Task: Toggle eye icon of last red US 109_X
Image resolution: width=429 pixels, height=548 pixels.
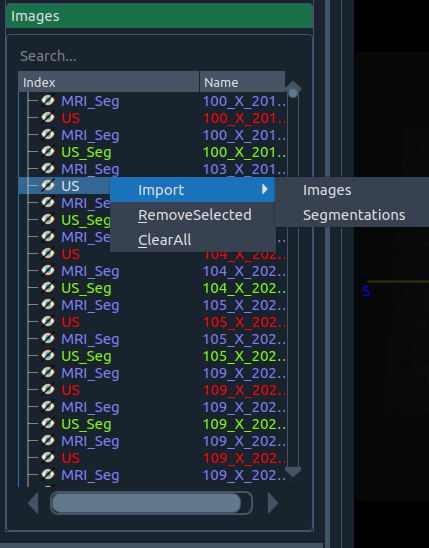Action: [48, 458]
